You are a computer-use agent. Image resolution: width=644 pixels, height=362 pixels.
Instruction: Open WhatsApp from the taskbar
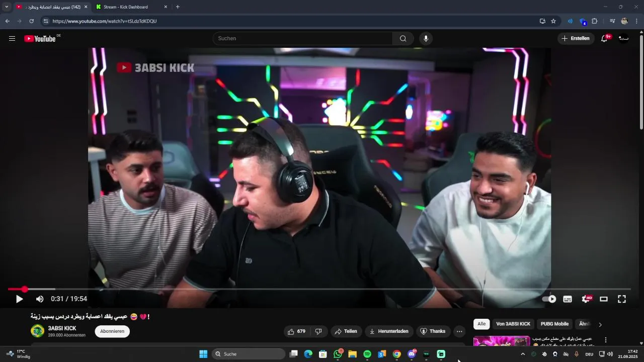tap(338, 354)
